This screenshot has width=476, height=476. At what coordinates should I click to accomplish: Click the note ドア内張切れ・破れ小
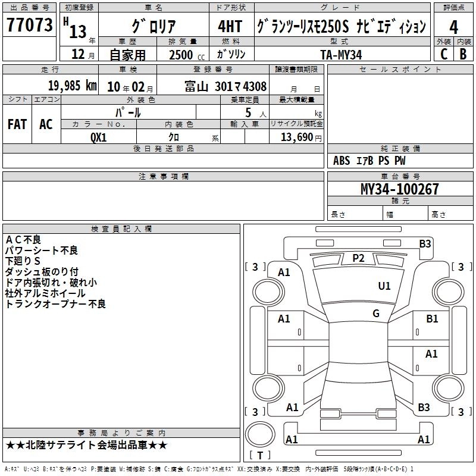click(x=51, y=282)
